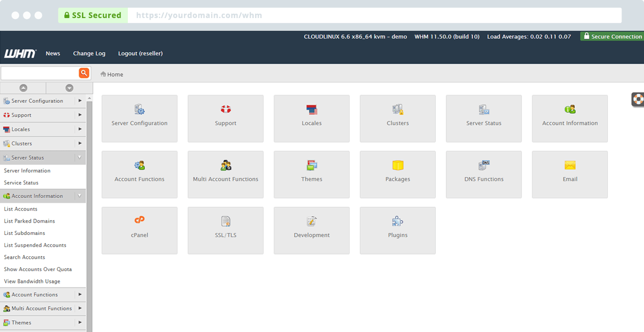Image resolution: width=644 pixels, height=332 pixels.
Task: Open Service Status link
Action: click(x=21, y=183)
